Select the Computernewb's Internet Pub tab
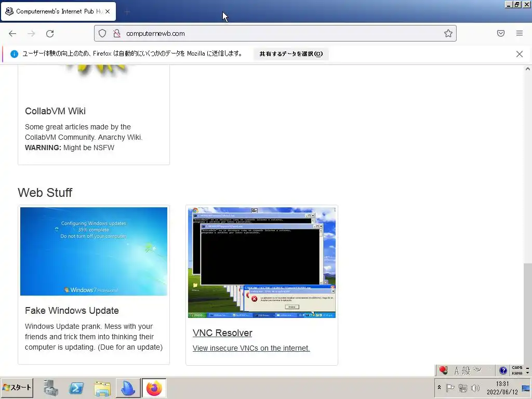Screen dimensions: 532x399 [58, 11]
